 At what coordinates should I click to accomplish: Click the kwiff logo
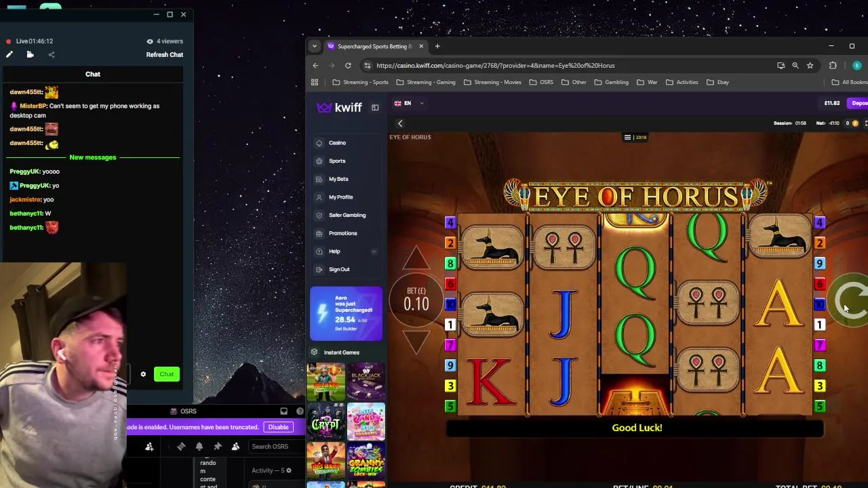[339, 108]
